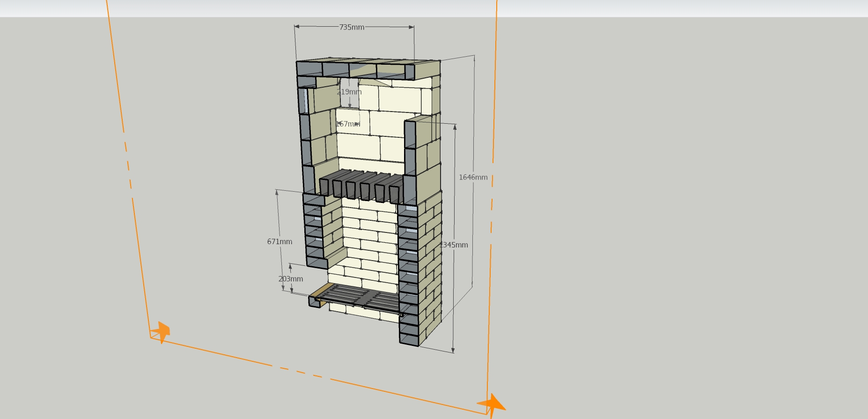The width and height of the screenshot is (868, 419).
Task: Click the 1646mm overall height dimension text
Action: (473, 177)
